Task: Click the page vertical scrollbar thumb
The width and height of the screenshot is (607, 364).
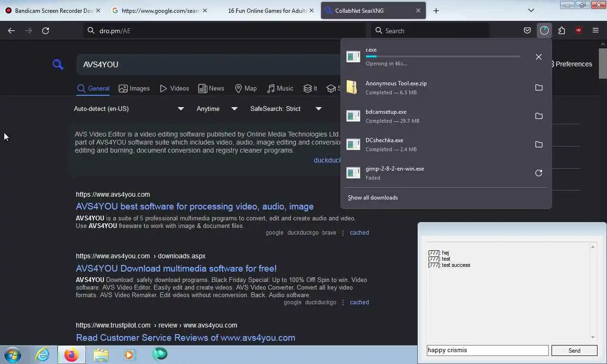Action: tap(603, 64)
